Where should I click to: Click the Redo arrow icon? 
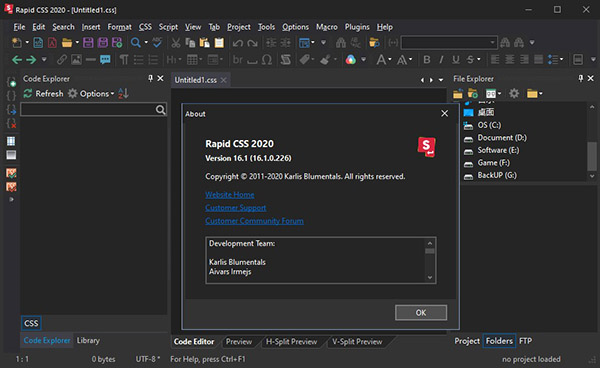252,42
